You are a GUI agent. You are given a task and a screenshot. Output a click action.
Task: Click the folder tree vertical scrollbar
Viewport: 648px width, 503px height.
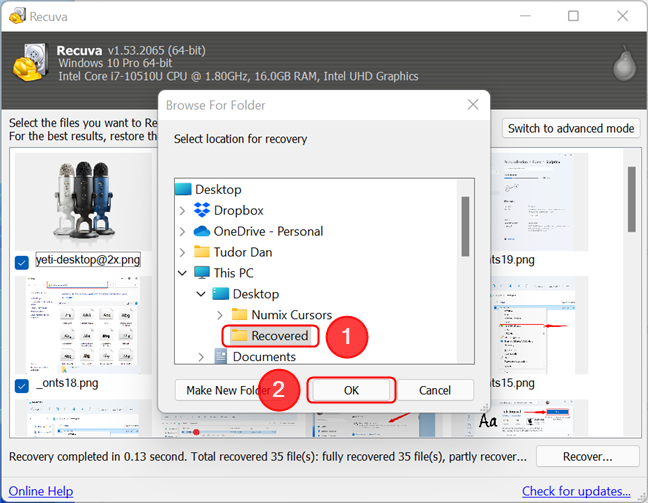tap(465, 226)
